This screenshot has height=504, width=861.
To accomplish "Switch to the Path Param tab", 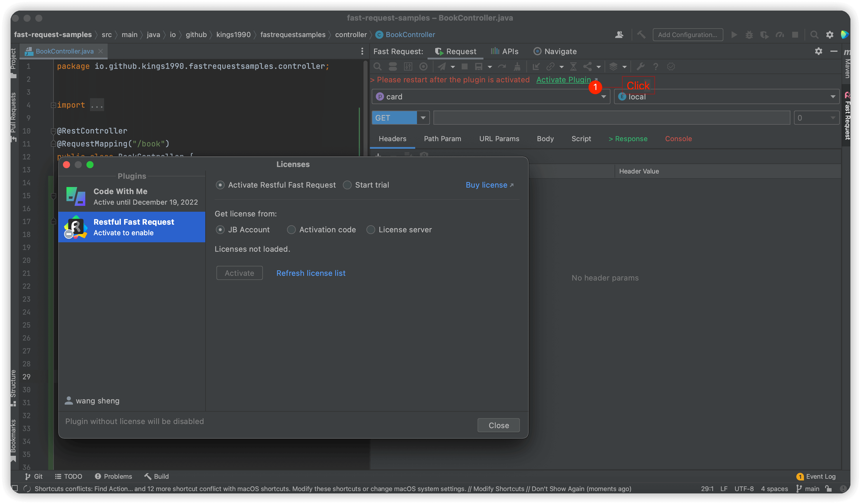I will 442,139.
